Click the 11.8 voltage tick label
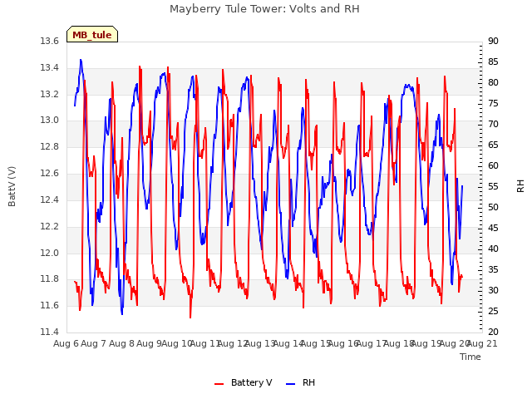The image size is (532, 399). coord(50,279)
